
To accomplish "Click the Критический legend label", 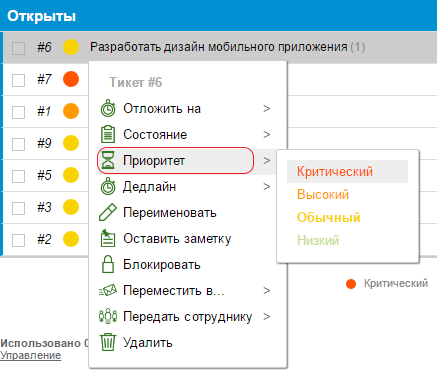I will (396, 283).
